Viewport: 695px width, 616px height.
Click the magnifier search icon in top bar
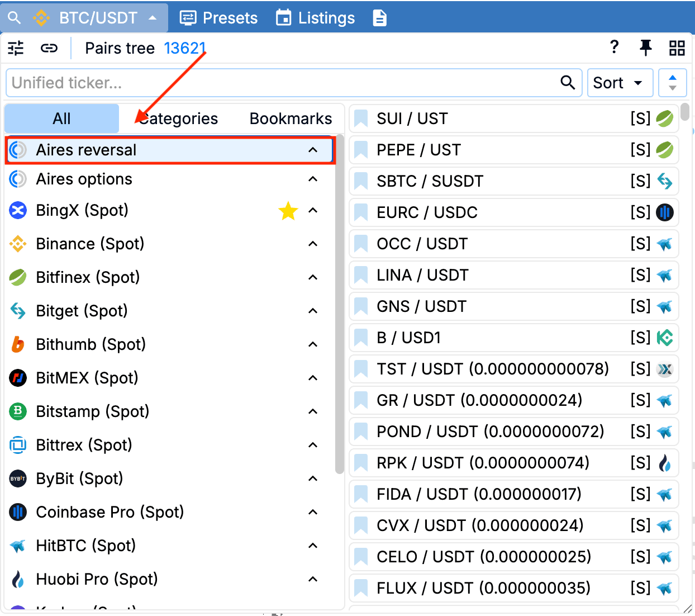point(15,18)
